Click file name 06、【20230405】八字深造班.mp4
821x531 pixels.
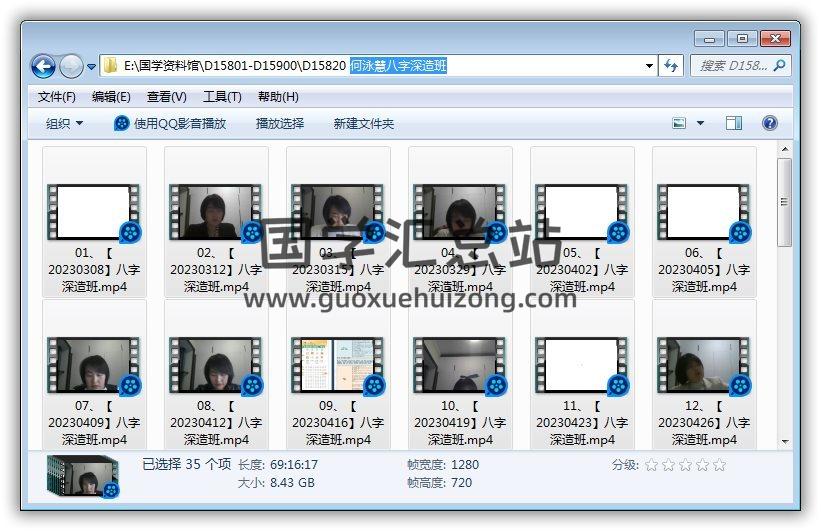pyautogui.click(x=704, y=270)
